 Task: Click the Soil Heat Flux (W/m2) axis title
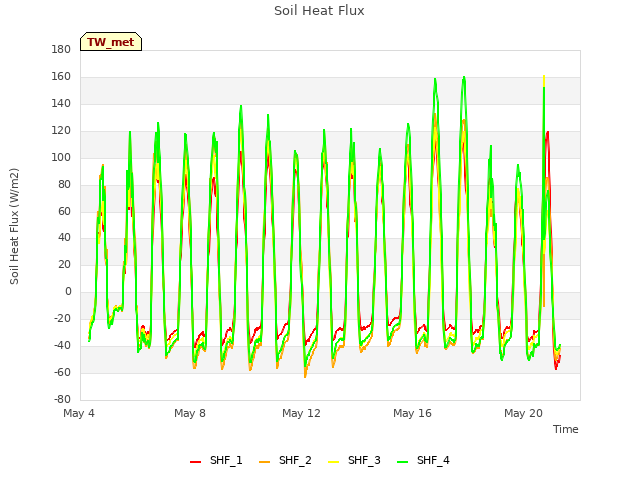point(14,226)
